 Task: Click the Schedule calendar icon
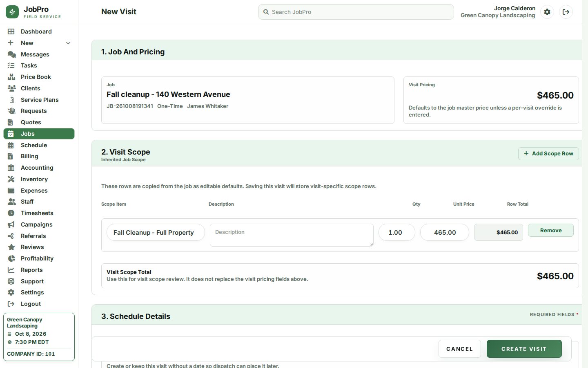click(11, 145)
